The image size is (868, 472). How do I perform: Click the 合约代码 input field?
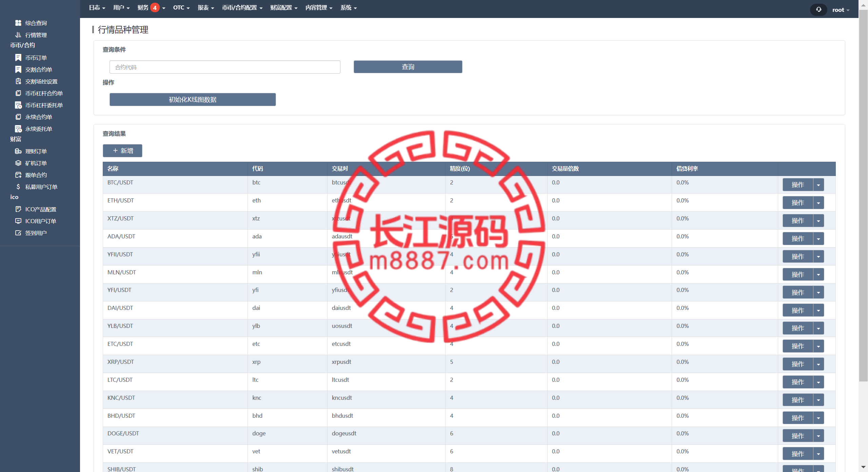coord(225,67)
